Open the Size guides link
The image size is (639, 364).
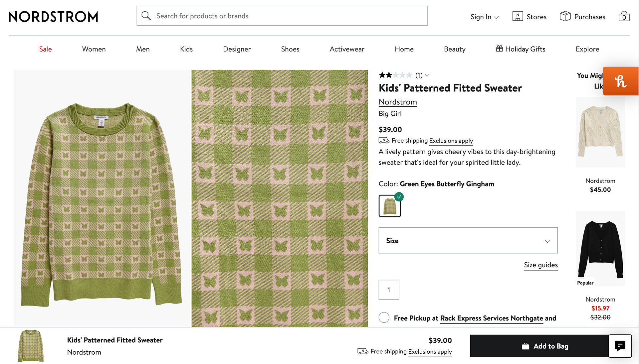tap(540, 265)
